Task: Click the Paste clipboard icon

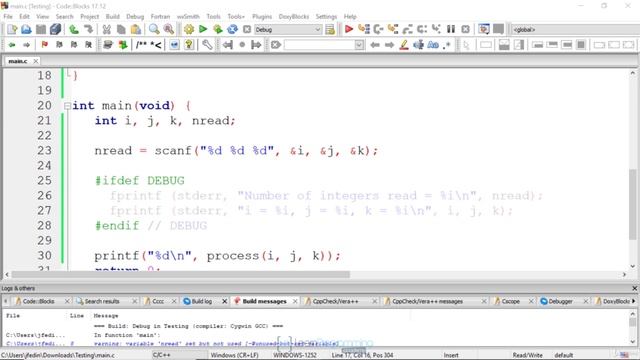Action: point(136,29)
